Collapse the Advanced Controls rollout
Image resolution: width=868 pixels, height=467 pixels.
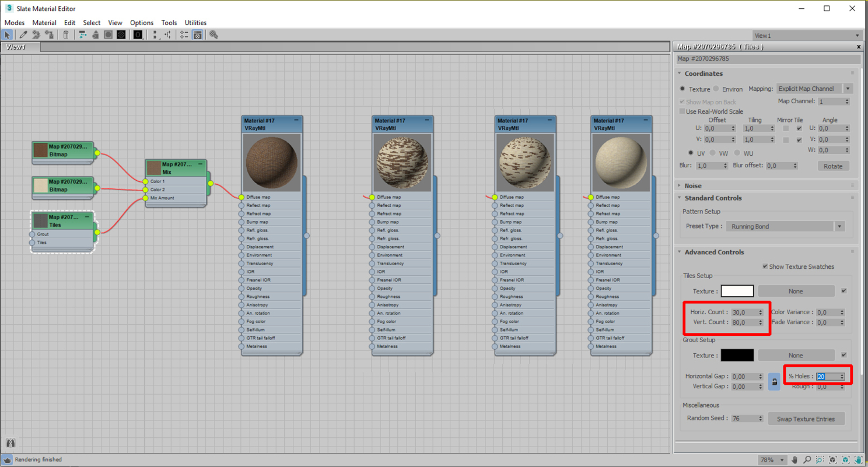pyautogui.click(x=679, y=252)
